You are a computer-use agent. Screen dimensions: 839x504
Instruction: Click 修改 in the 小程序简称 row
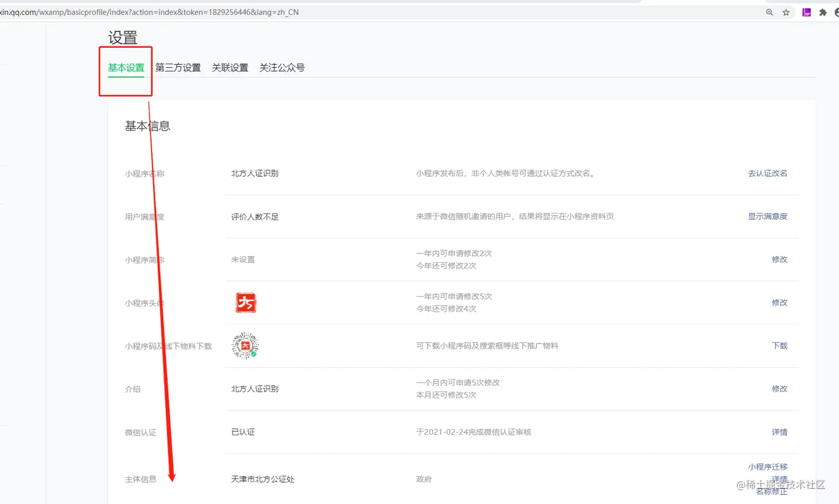pos(780,259)
